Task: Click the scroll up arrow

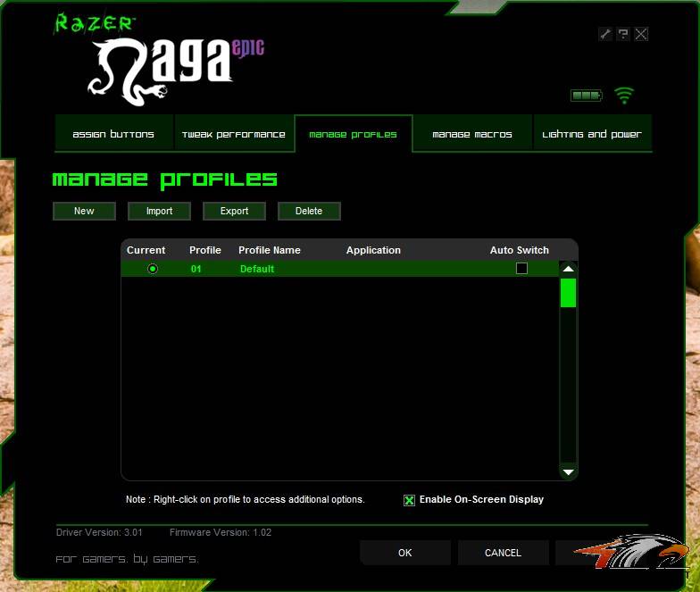Action: click(568, 269)
